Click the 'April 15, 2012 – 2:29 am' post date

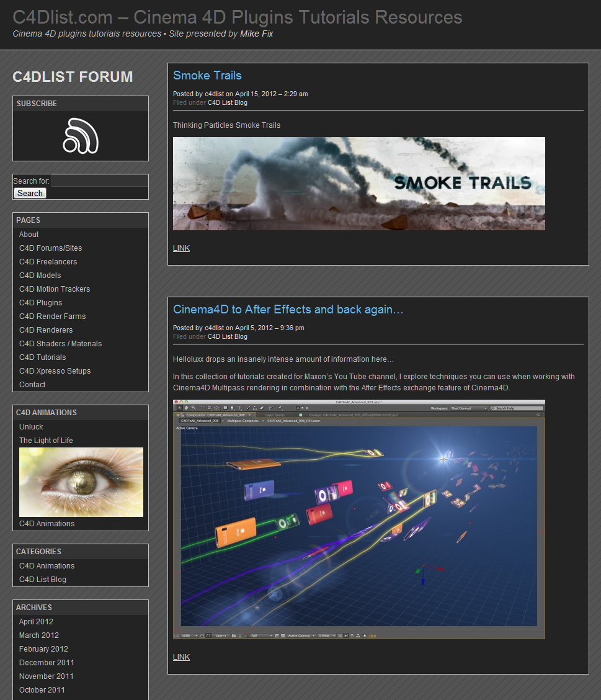click(271, 94)
